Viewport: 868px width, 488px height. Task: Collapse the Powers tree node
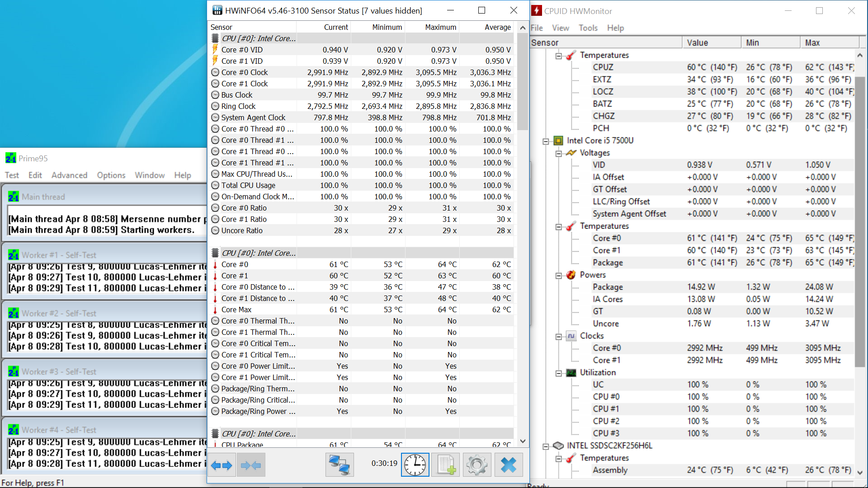tap(559, 275)
